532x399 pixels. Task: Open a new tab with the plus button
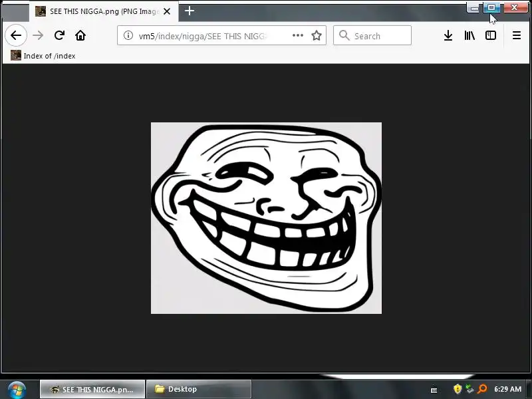[190, 11]
